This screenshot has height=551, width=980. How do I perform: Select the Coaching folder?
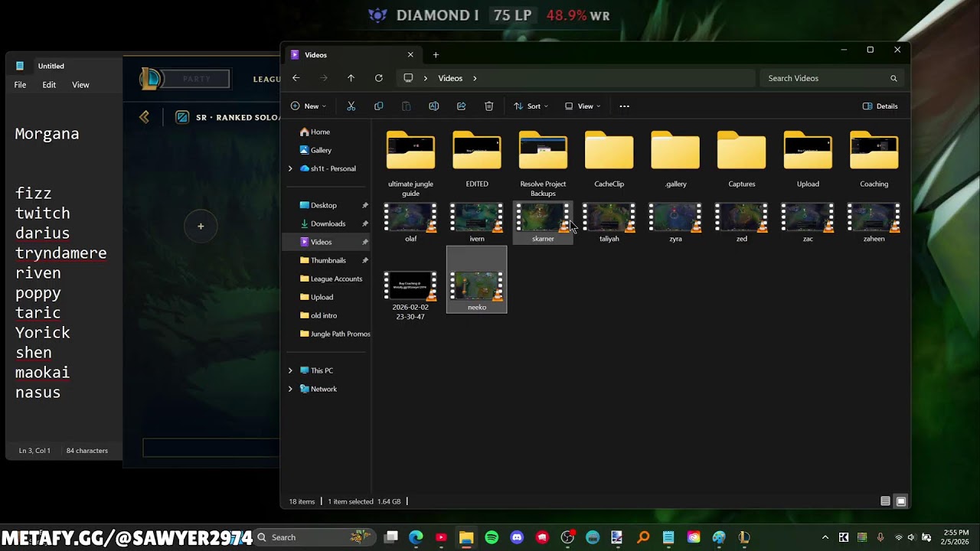click(874, 160)
